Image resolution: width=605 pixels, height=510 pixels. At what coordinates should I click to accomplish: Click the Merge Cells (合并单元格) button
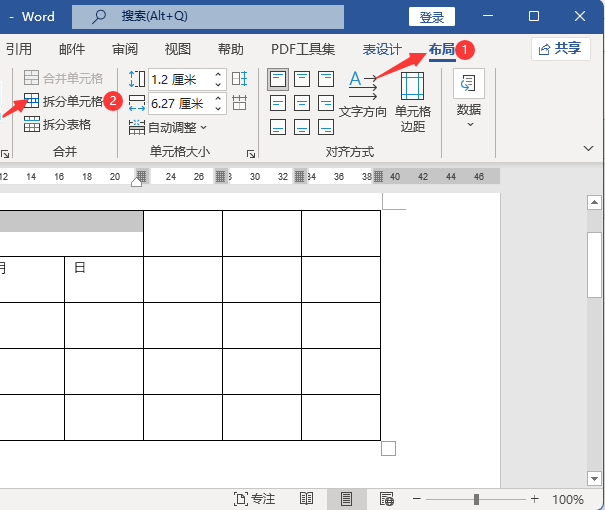point(63,78)
